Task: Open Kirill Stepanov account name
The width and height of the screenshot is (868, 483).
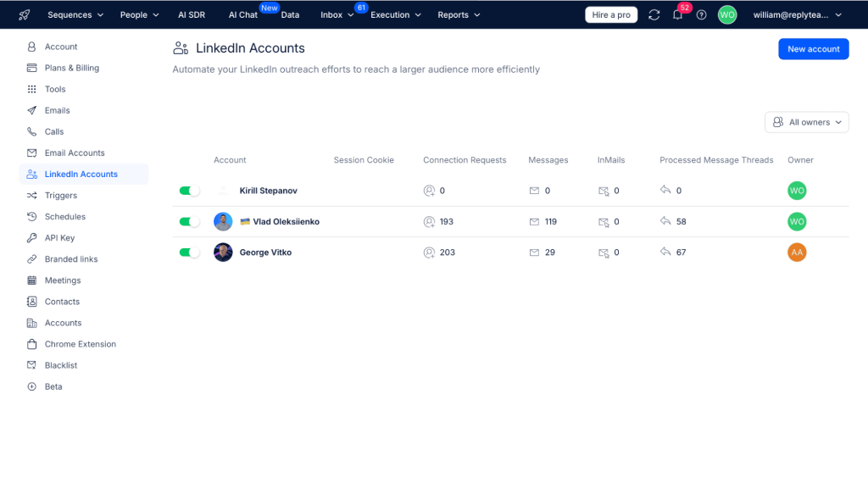Action: pos(269,191)
